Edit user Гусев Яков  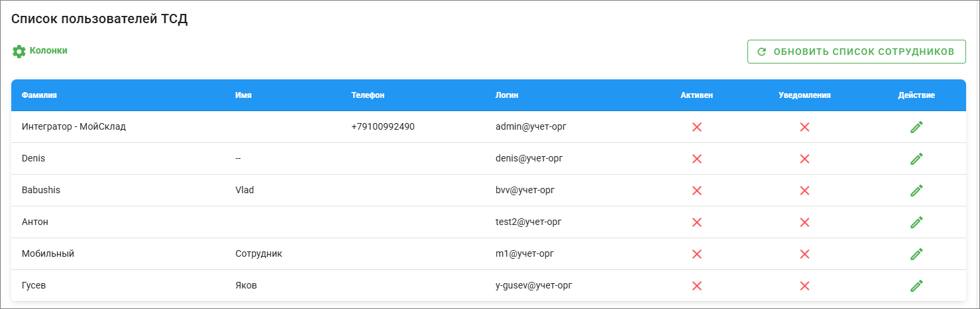[916, 286]
